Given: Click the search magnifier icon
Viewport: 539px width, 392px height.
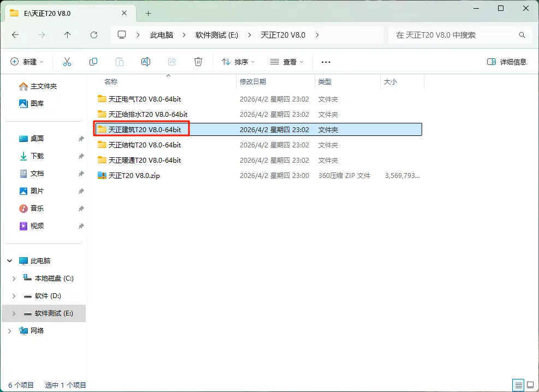Looking at the screenshot, I should click(522, 35).
